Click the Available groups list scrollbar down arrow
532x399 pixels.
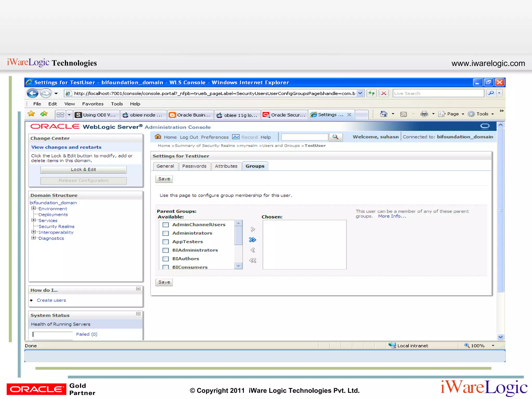pos(238,266)
